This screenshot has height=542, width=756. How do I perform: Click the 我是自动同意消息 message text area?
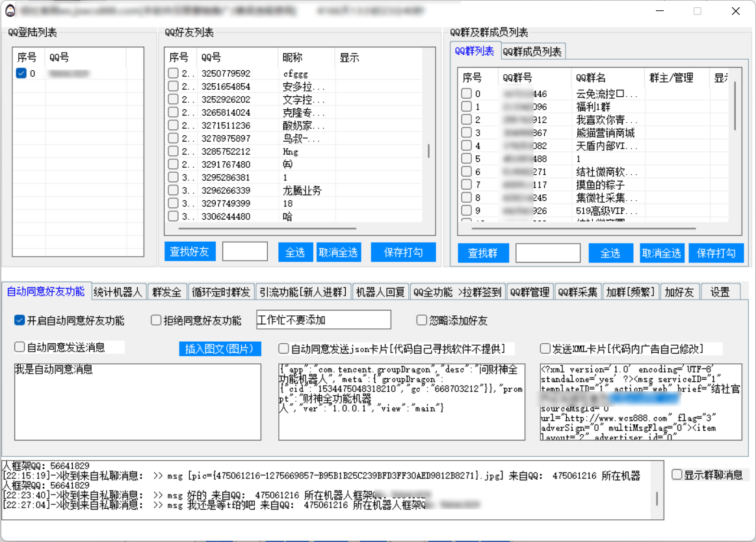[x=137, y=402]
